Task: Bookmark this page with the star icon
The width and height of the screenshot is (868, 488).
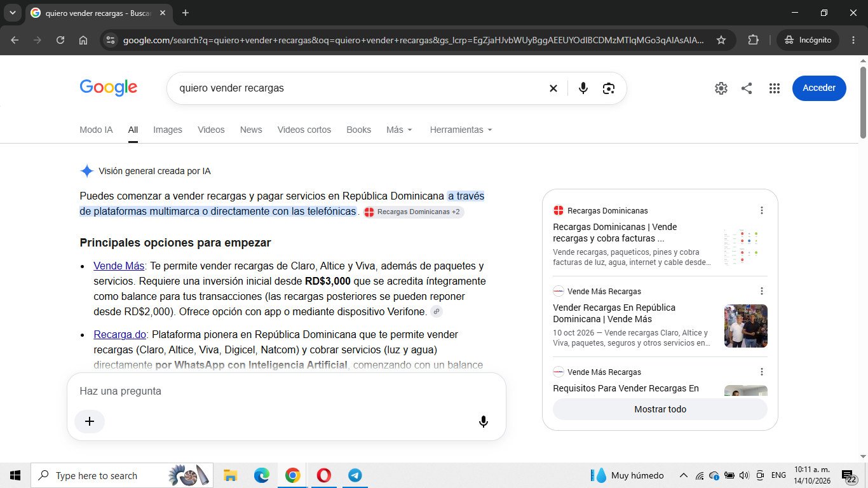Action: point(721,40)
